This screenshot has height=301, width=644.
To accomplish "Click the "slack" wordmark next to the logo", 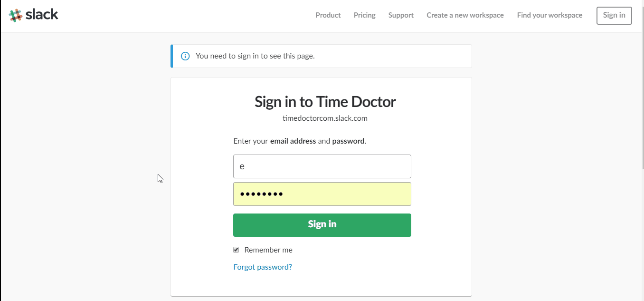I will 42,14.
